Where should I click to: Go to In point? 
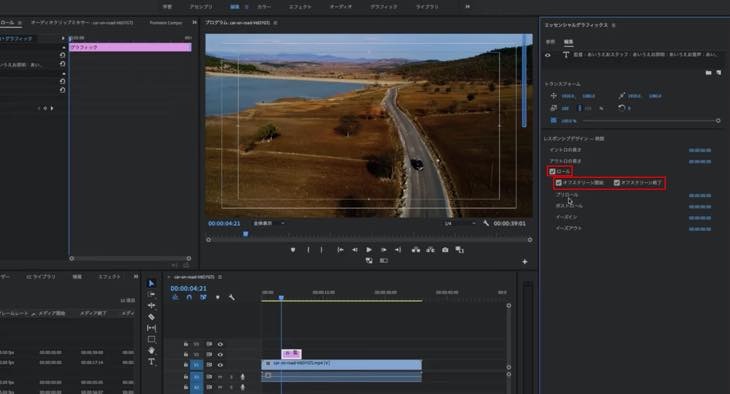click(340, 250)
